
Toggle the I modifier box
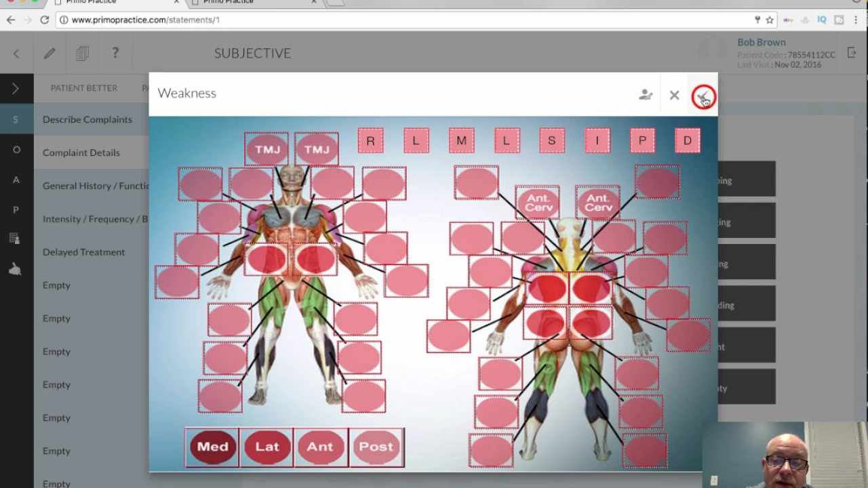(597, 140)
